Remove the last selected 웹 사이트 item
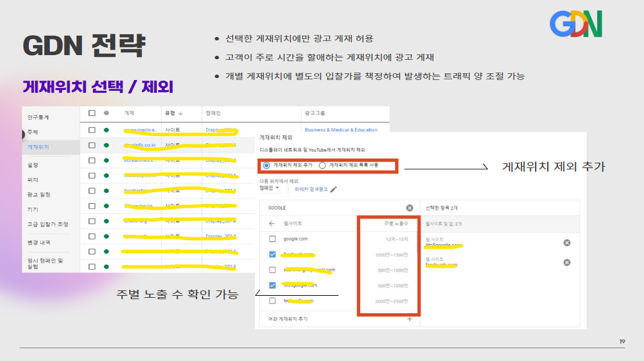This screenshot has height=361, width=644. pos(567,263)
